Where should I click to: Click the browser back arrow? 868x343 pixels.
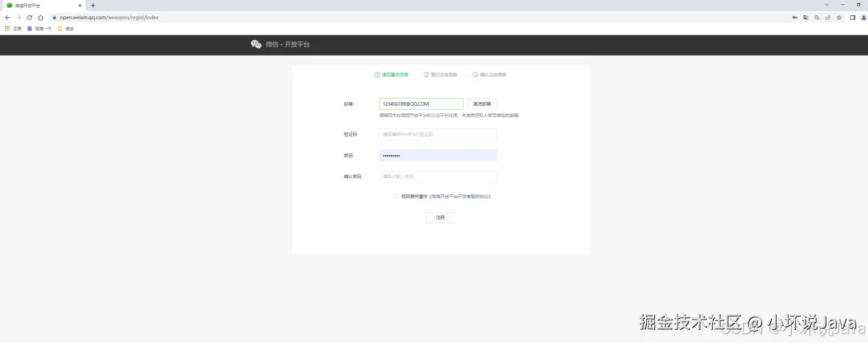(8, 17)
